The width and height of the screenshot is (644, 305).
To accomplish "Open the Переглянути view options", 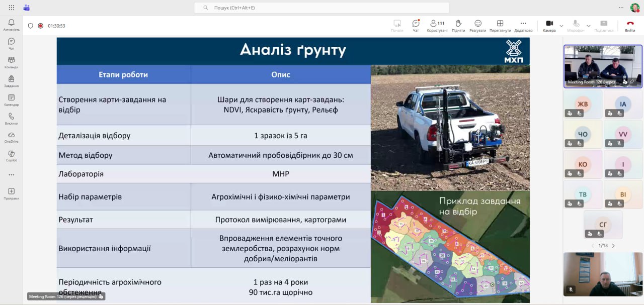I will click(x=500, y=25).
